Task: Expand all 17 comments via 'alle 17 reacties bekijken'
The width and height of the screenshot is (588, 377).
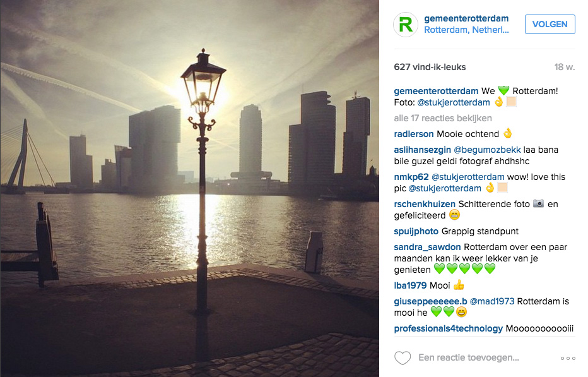Action: pos(442,118)
